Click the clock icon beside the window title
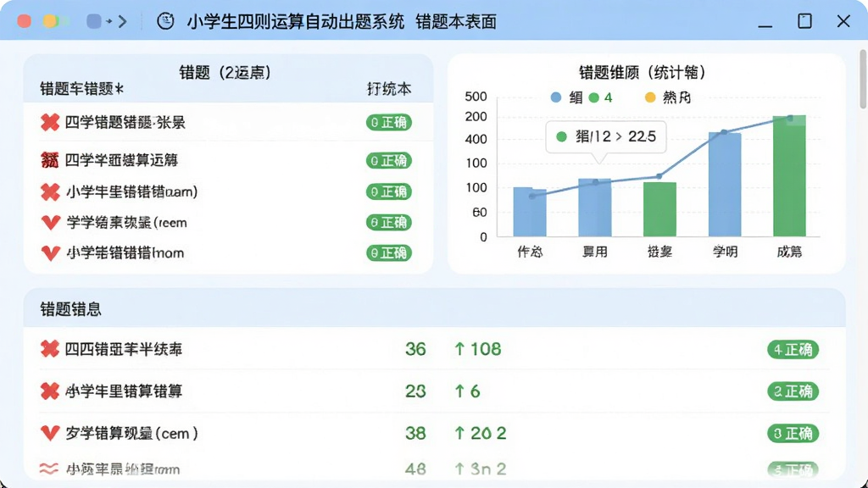 point(165,21)
